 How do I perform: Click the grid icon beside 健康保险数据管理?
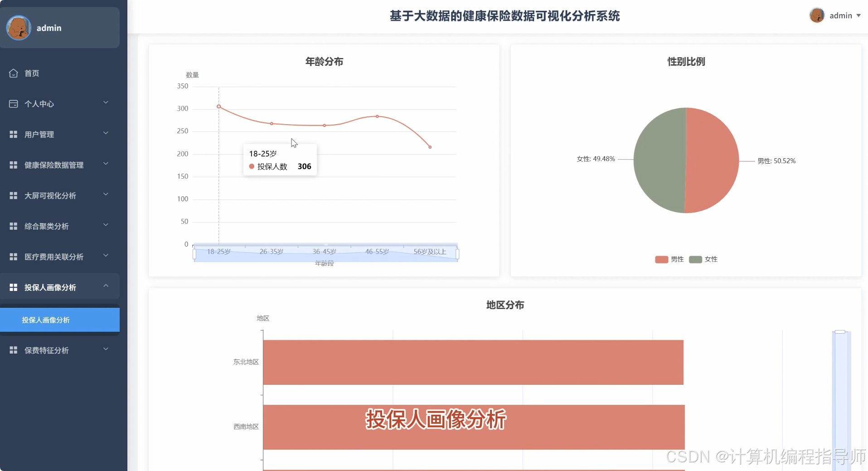click(x=14, y=165)
